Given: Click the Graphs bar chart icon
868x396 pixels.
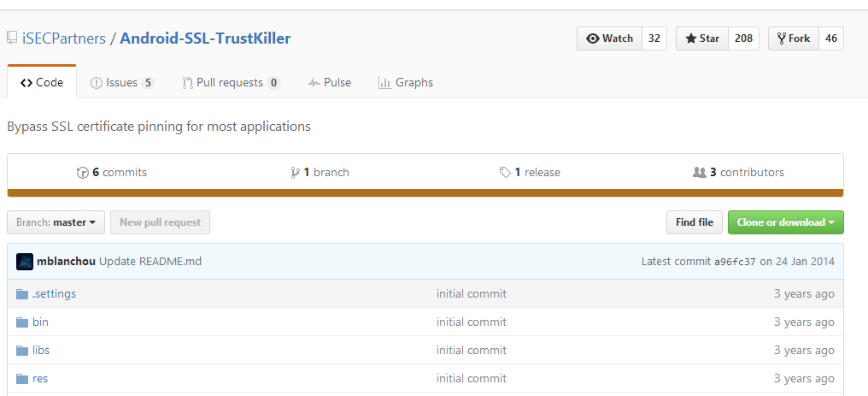Looking at the screenshot, I should coord(384,83).
